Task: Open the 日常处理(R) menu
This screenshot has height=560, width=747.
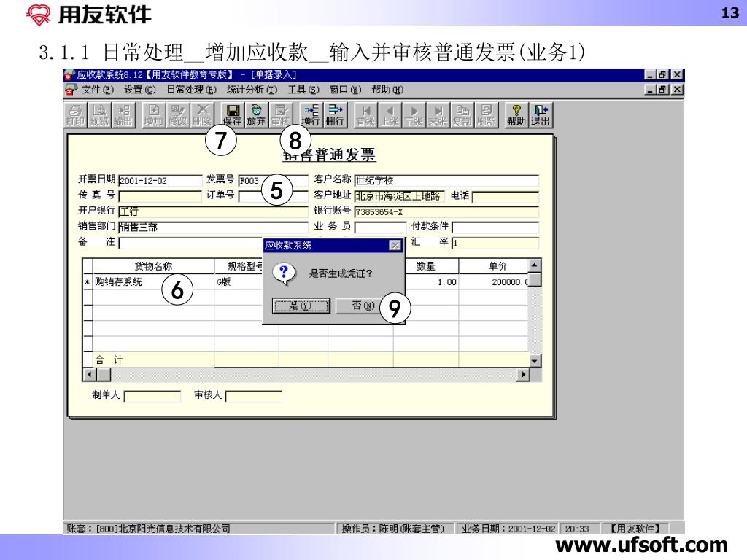Action: (x=192, y=90)
